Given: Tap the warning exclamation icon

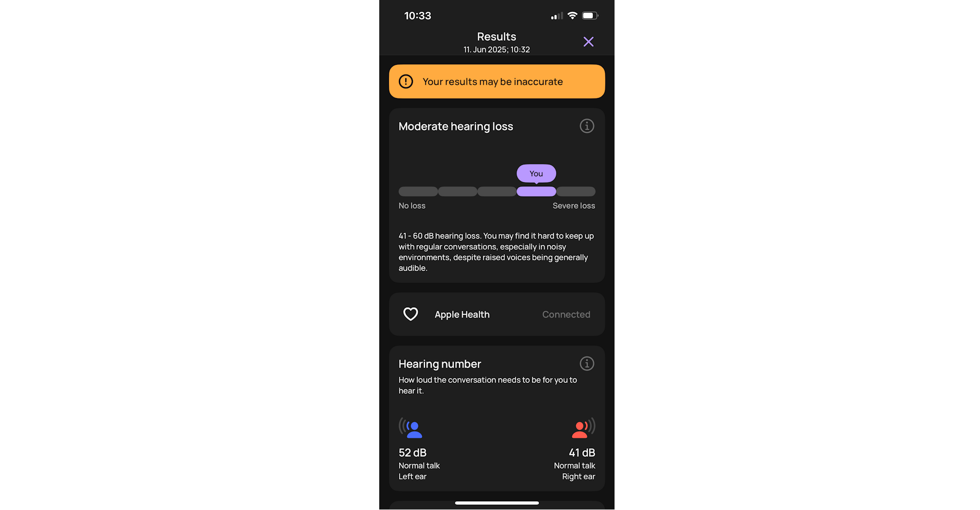Looking at the screenshot, I should pos(406,82).
